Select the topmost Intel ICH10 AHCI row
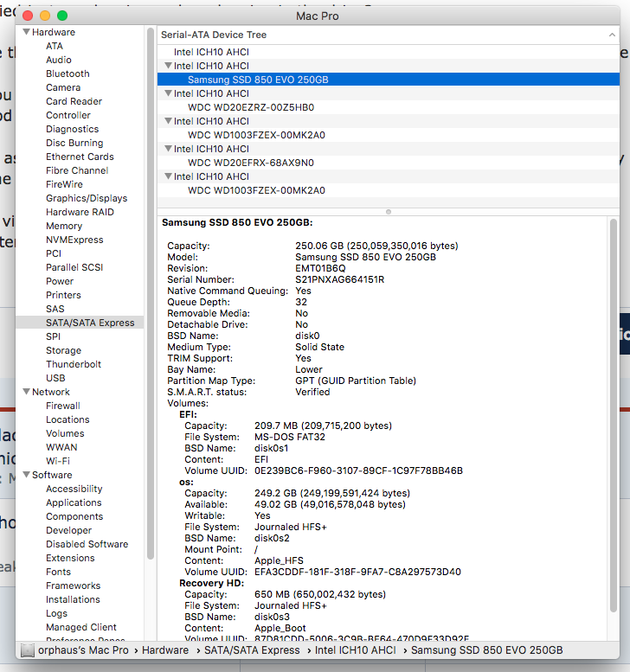The width and height of the screenshot is (630, 672). (388, 52)
